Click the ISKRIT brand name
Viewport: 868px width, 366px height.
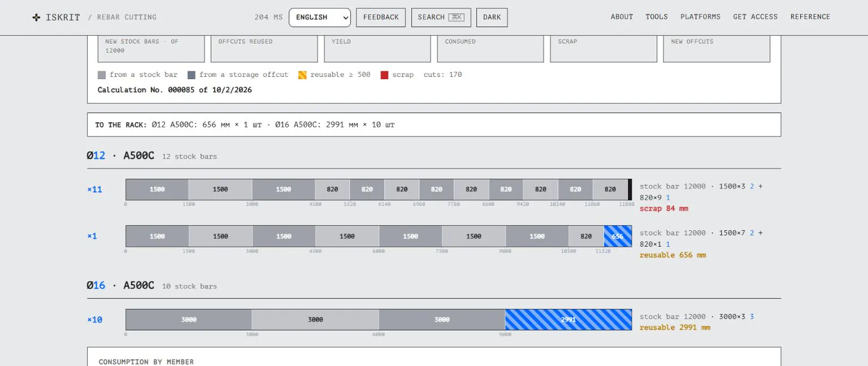pyautogui.click(x=63, y=18)
